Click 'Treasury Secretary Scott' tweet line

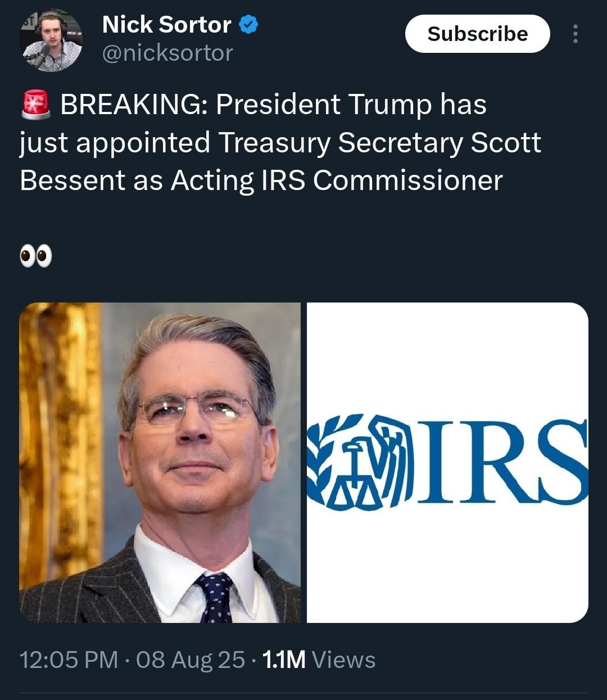[380, 143]
